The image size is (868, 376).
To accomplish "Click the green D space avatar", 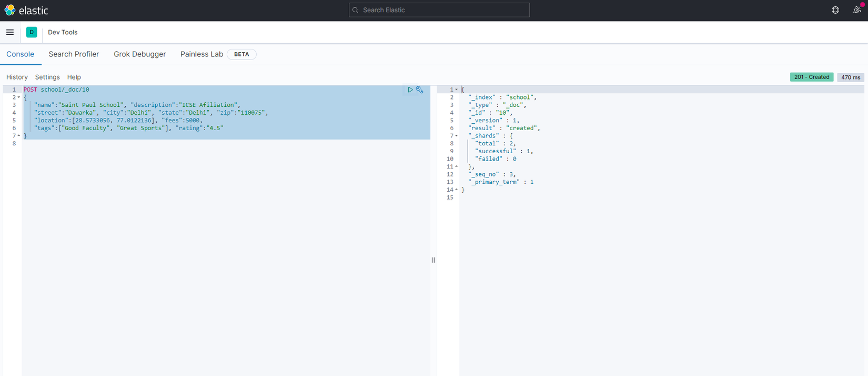I will pos(32,32).
